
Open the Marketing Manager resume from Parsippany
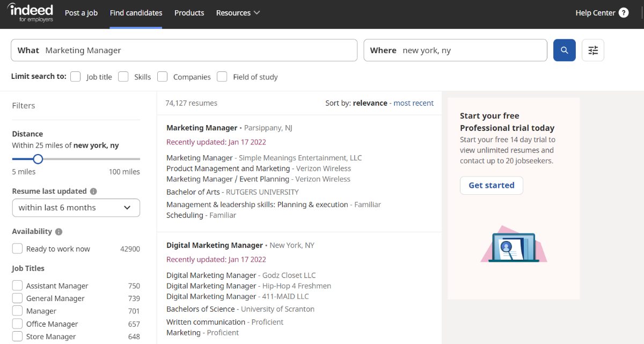(202, 128)
